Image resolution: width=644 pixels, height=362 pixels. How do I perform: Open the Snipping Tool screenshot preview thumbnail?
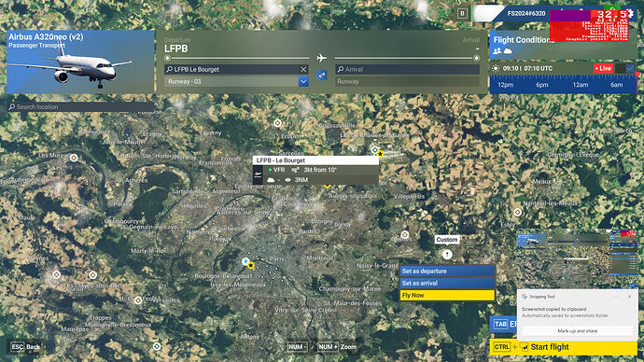pyautogui.click(x=578, y=258)
